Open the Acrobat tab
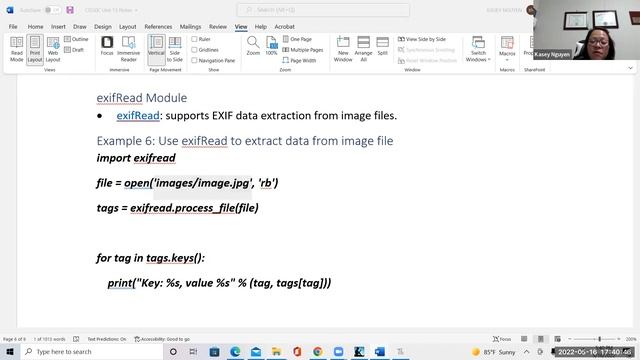The image size is (640, 360). tap(284, 27)
